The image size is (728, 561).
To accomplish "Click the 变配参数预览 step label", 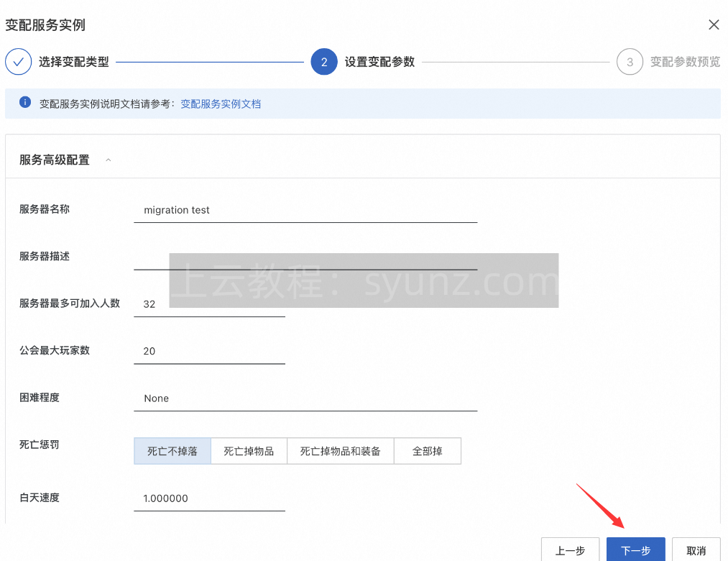I will 685,62.
